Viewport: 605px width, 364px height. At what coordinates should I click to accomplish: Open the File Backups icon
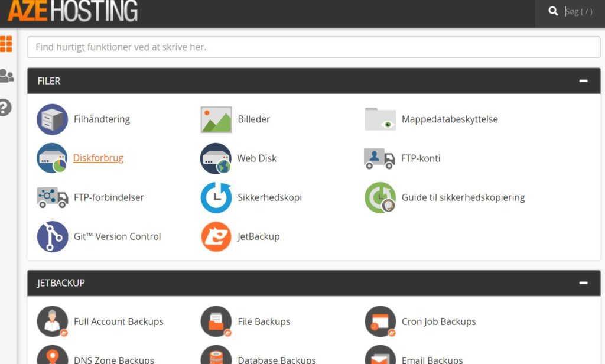coord(216,321)
